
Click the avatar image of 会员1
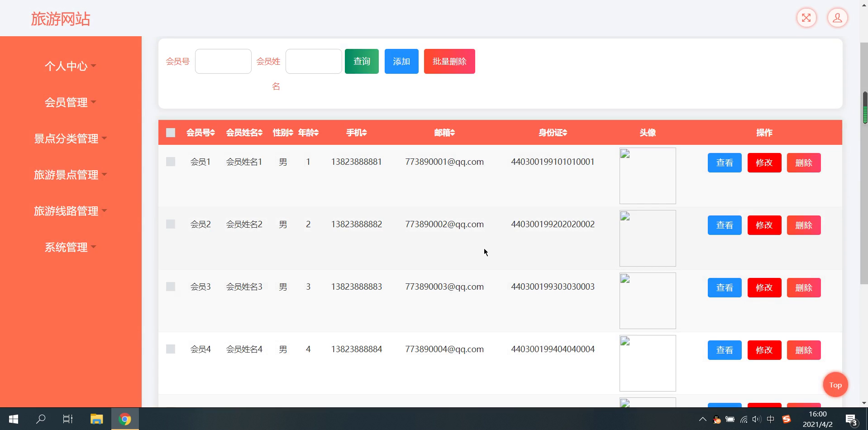pos(648,176)
